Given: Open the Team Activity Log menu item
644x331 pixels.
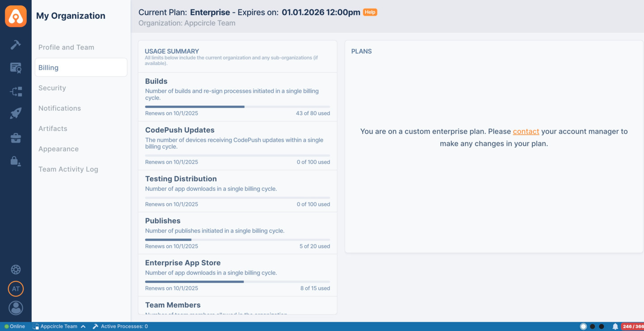Looking at the screenshot, I should pos(68,169).
